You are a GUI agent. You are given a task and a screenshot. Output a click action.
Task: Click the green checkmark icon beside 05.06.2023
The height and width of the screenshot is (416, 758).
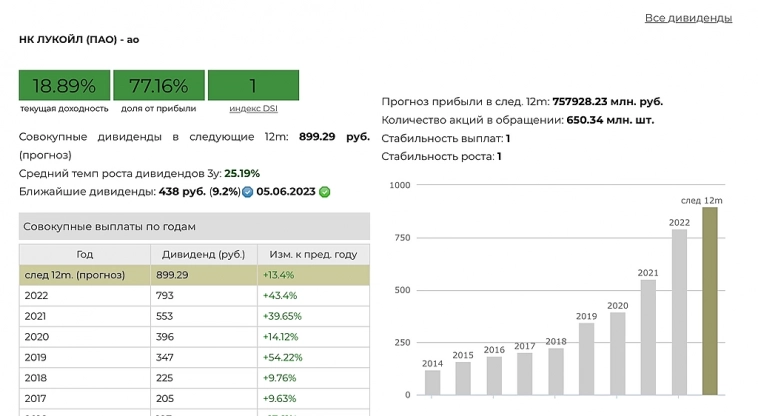(325, 192)
